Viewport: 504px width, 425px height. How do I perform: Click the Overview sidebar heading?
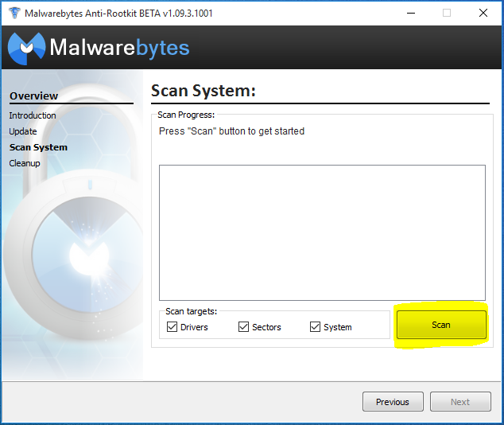(33, 96)
